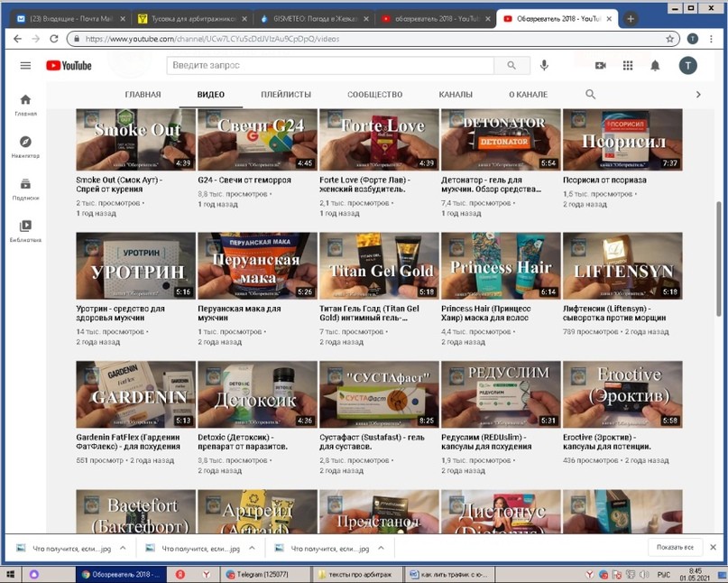Open the Yandex browser Y icon in taskbar
This screenshot has height=583, width=728.
207,575
